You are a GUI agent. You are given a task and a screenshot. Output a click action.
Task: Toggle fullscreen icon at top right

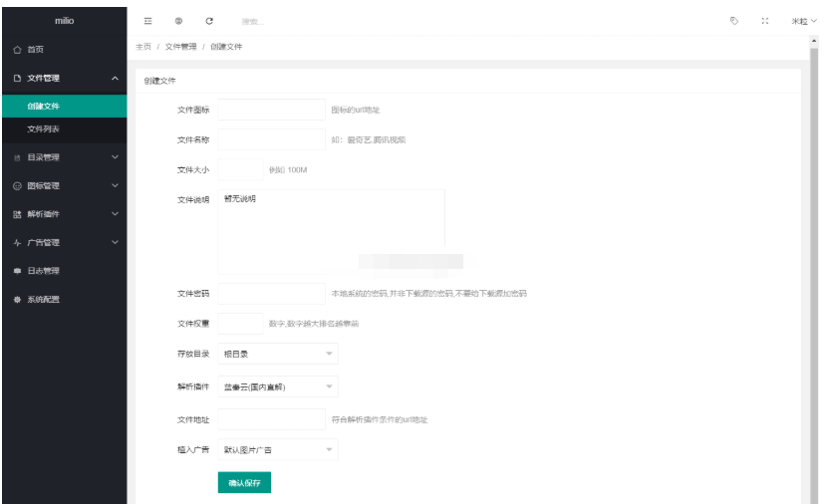(765, 21)
